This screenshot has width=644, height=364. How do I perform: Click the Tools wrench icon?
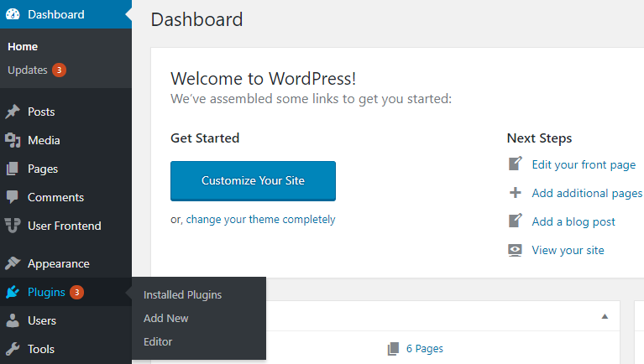pyautogui.click(x=13, y=349)
